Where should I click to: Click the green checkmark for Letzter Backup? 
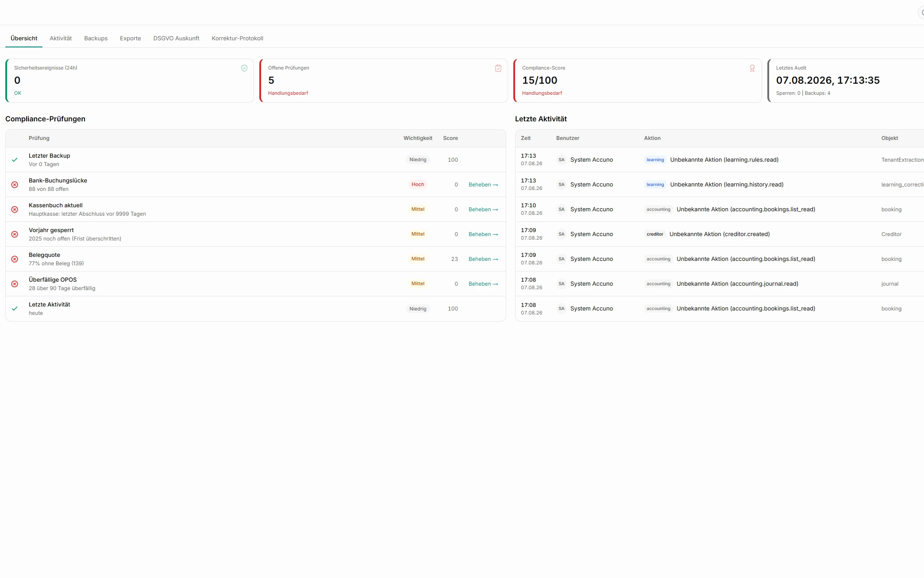coord(15,160)
